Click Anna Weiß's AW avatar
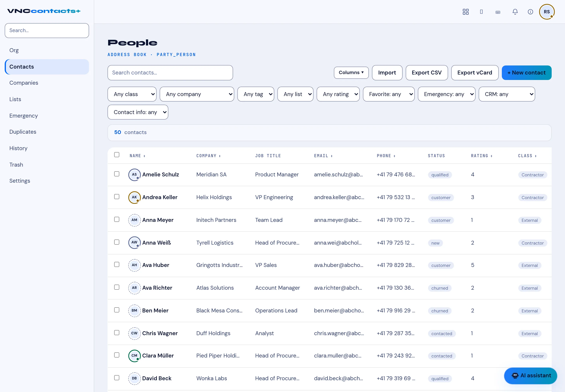This screenshot has height=392, width=565. pyautogui.click(x=134, y=243)
